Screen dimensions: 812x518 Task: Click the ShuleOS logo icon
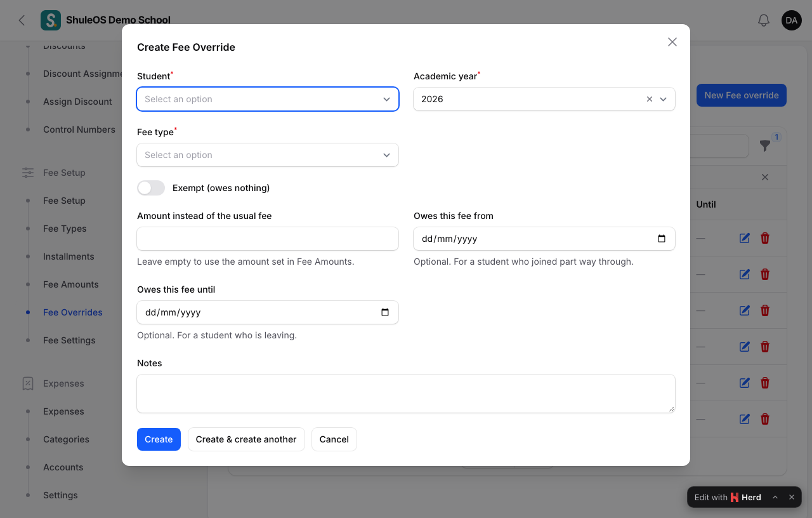click(x=51, y=20)
